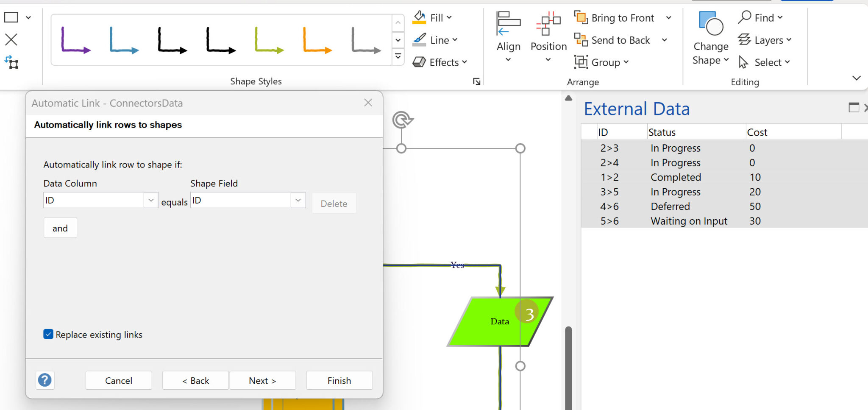The height and width of the screenshot is (410, 868).
Task: Click Finish to complete the Automatic Link wizard
Action: click(339, 380)
